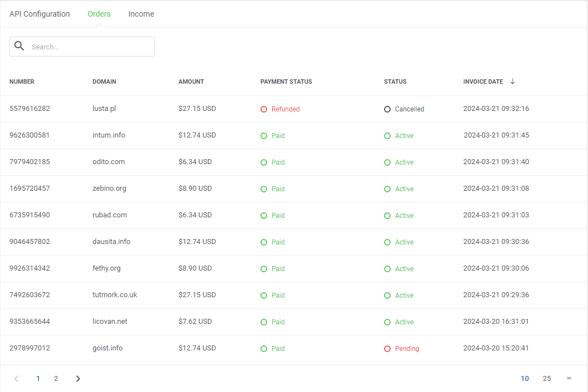Click the Refunded status circle for lusta.pl
588x392 pixels.
264,109
